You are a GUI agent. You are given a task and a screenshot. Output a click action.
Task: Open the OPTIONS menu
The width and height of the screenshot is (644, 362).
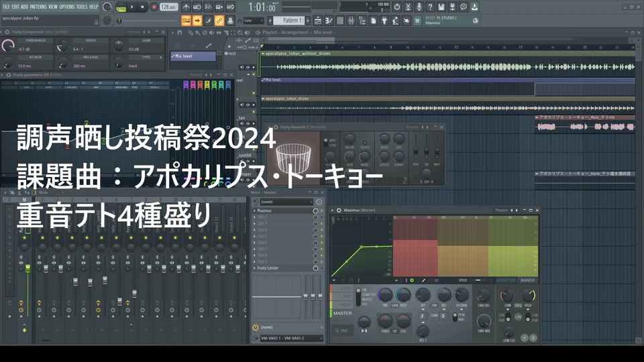[x=67, y=7]
